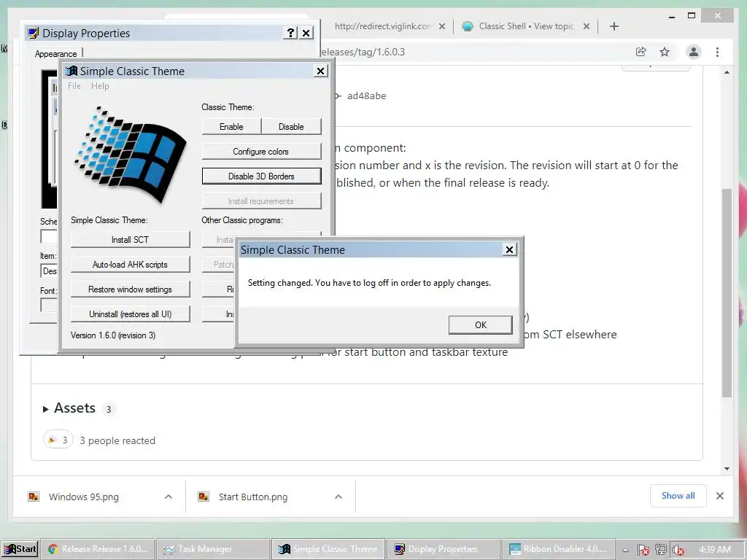Switch to Chrome Release taskbar button
This screenshot has height=560, width=747.
pos(98,549)
